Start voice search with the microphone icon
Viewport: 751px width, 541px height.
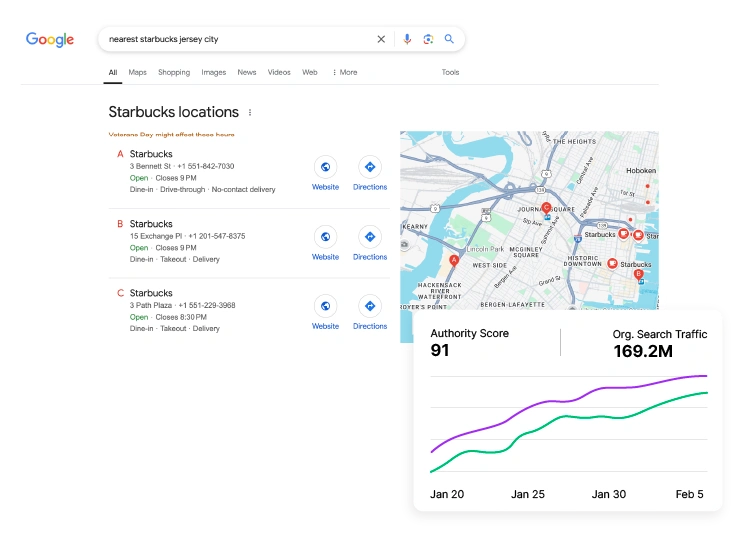407,39
